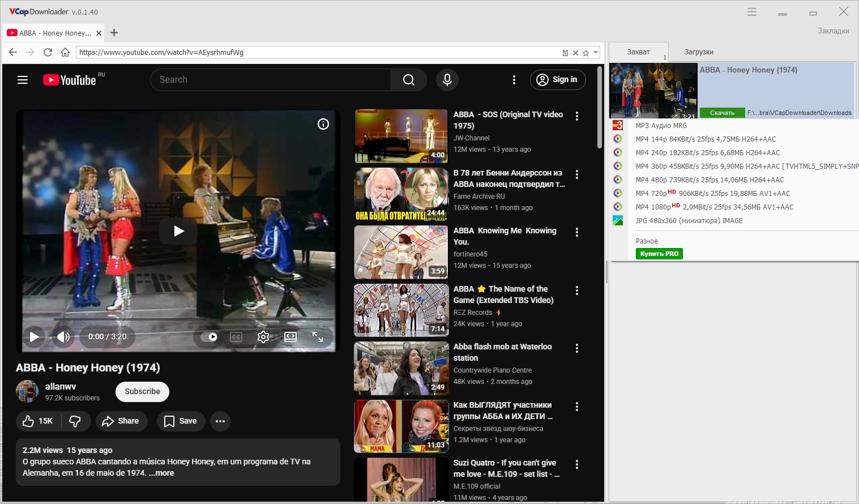Screen dimensions: 859x504
Task: Go back to the previous page
Action: click(x=13, y=52)
